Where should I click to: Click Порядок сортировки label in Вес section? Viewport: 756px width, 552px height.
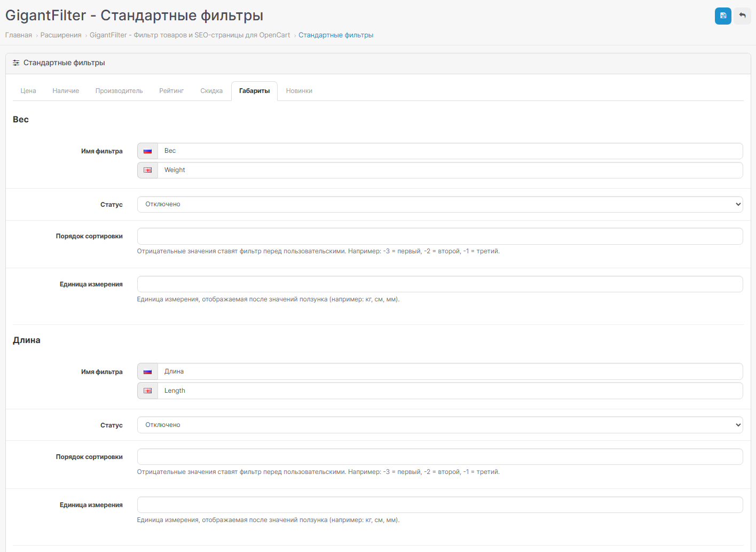pos(89,236)
